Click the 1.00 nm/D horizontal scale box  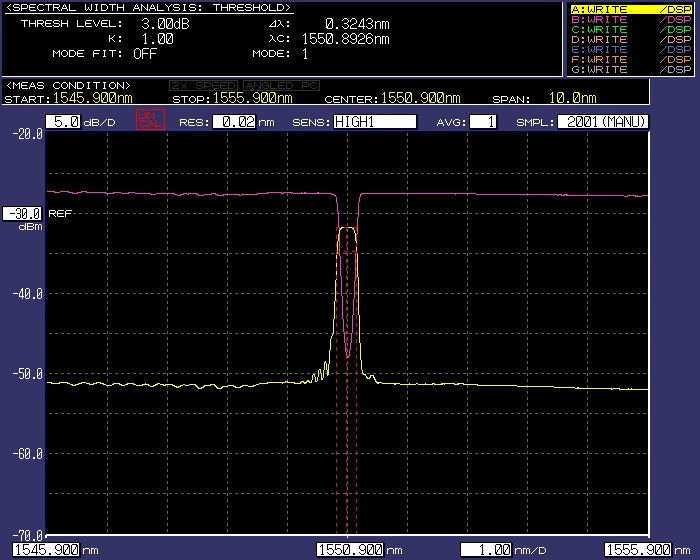487,550
